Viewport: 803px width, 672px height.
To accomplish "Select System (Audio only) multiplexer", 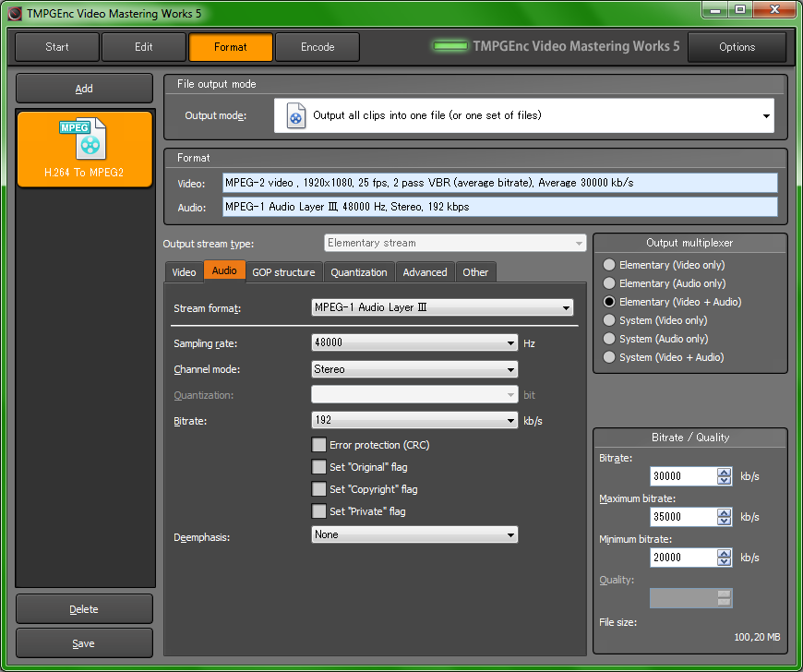I will click(609, 339).
